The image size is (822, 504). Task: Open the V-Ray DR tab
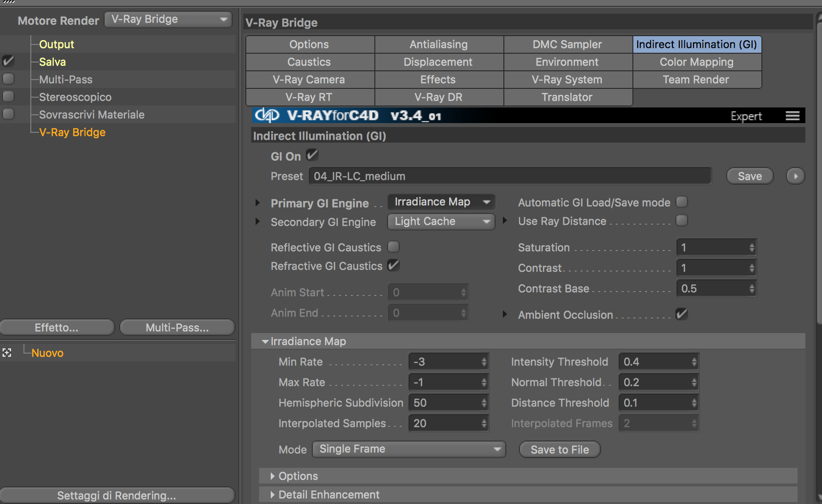point(439,97)
